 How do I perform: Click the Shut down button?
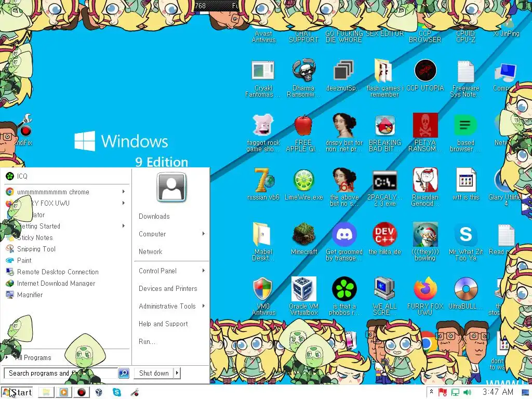point(154,373)
